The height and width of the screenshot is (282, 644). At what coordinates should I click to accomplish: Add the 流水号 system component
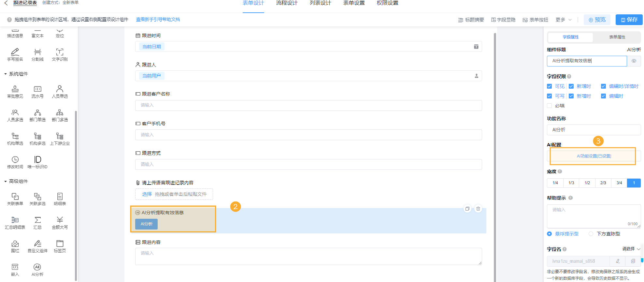[x=37, y=92]
